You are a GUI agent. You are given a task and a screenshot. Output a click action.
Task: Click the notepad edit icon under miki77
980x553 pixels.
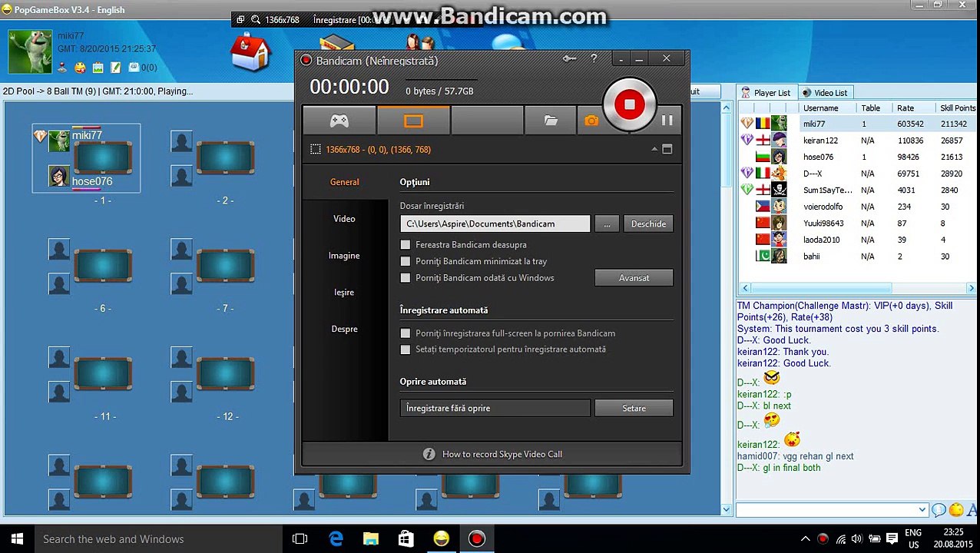click(x=115, y=68)
